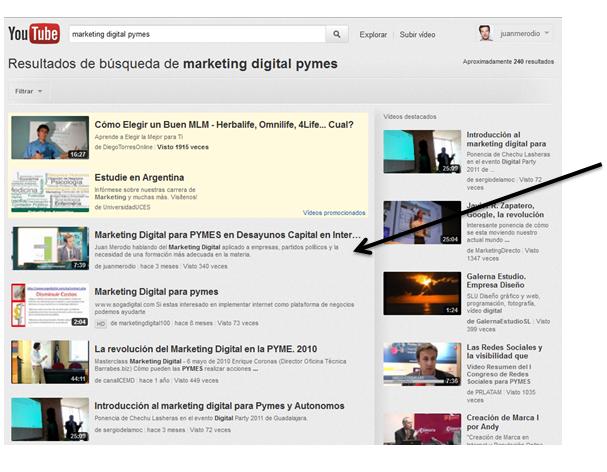Click thumbnail of the 44:11 masterclass video
Viewport: 607px width, 472px height.
tap(50, 362)
